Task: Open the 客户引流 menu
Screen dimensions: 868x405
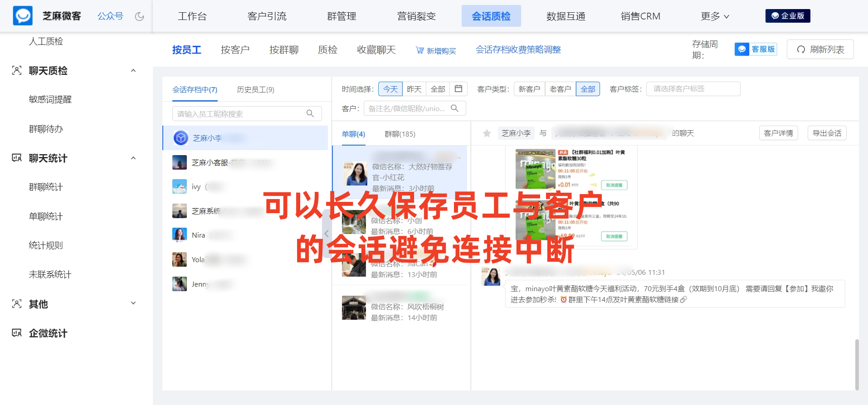Action: tap(267, 16)
